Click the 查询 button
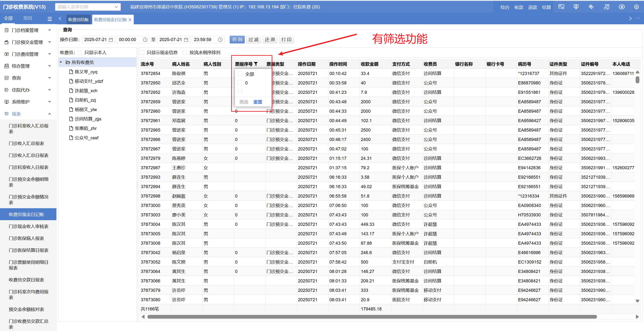644x331 pixels. [237, 39]
